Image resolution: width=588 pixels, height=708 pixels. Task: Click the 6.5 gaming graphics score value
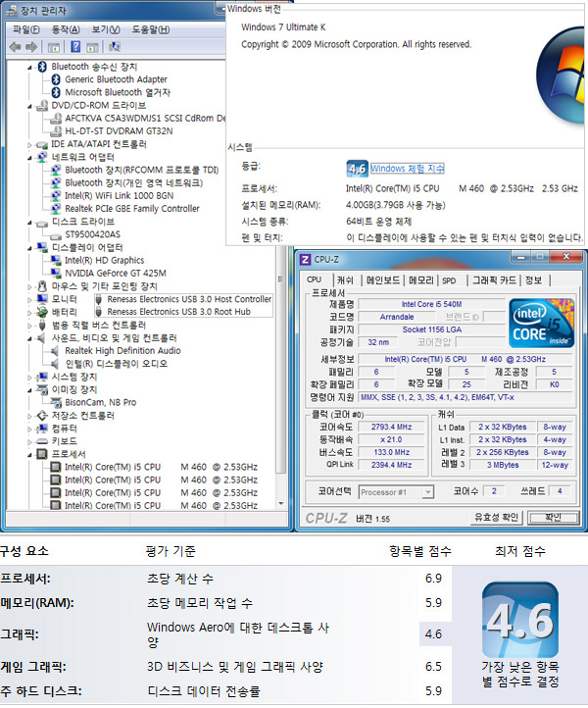point(433,667)
